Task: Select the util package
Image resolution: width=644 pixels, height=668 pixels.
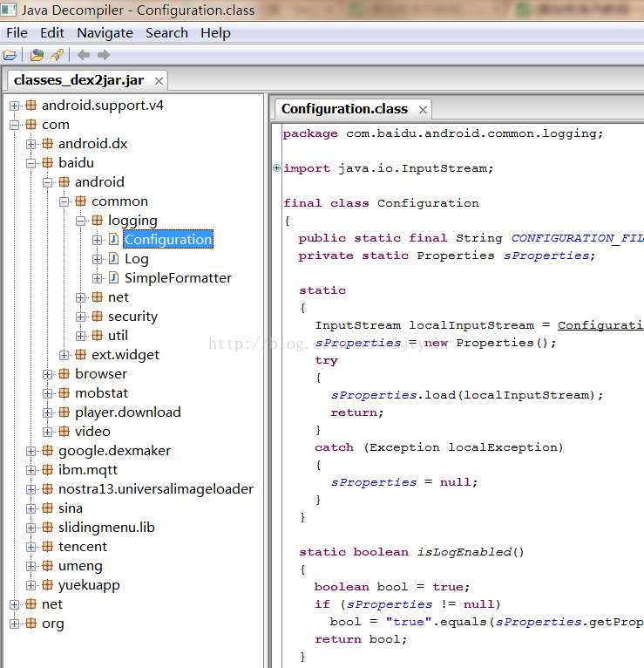Action: pyautogui.click(x=118, y=335)
